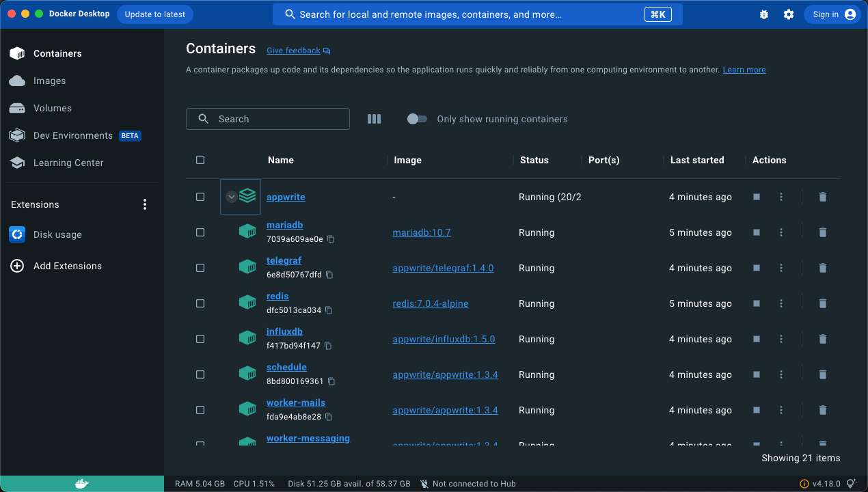Open Volumes in the sidebar
This screenshot has height=492, width=868.
click(x=52, y=108)
